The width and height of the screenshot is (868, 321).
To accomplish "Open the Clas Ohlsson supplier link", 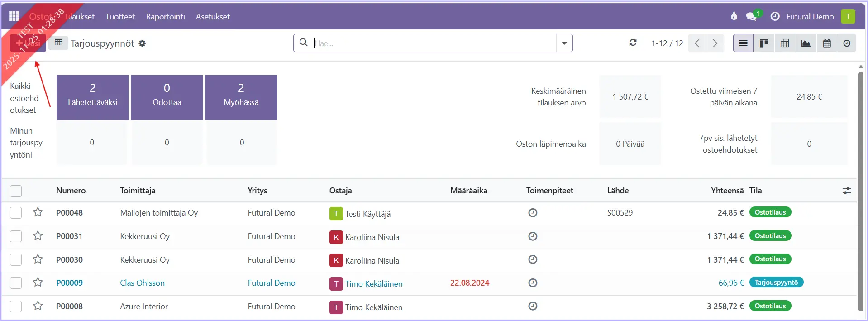I will pyautogui.click(x=142, y=283).
